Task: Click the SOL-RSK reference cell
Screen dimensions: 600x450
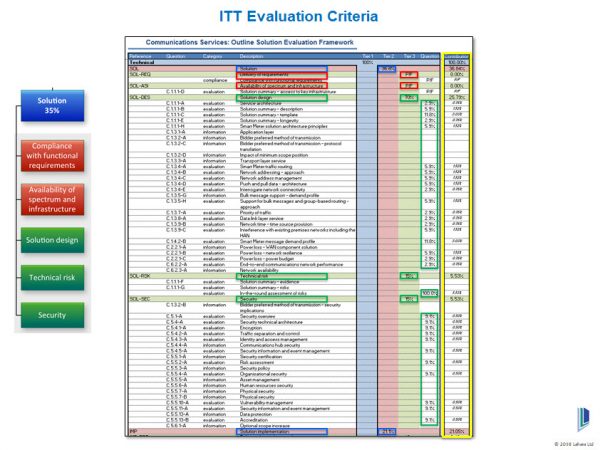Action: point(141,275)
